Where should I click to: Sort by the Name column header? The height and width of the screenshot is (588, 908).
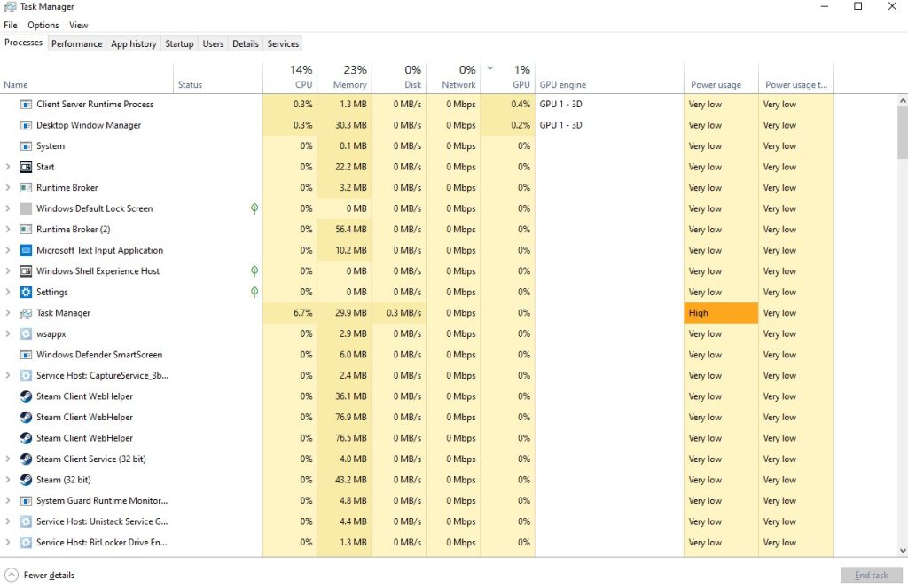click(87, 78)
